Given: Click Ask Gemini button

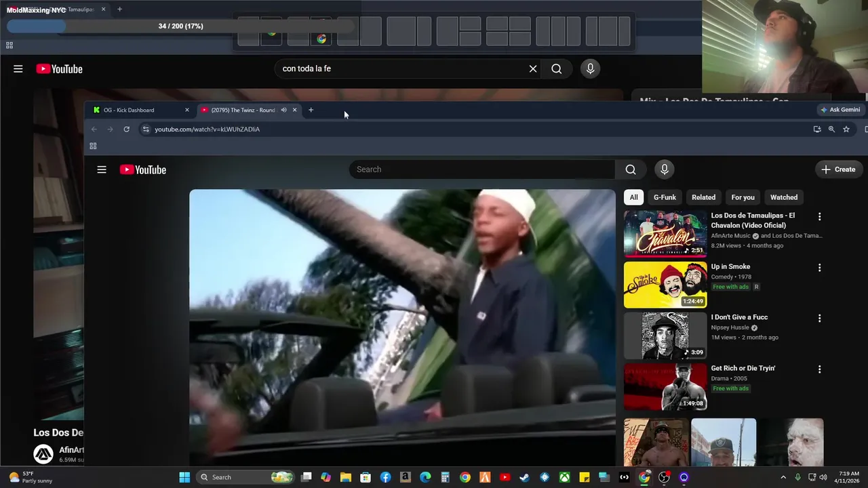Looking at the screenshot, I should coord(840,110).
